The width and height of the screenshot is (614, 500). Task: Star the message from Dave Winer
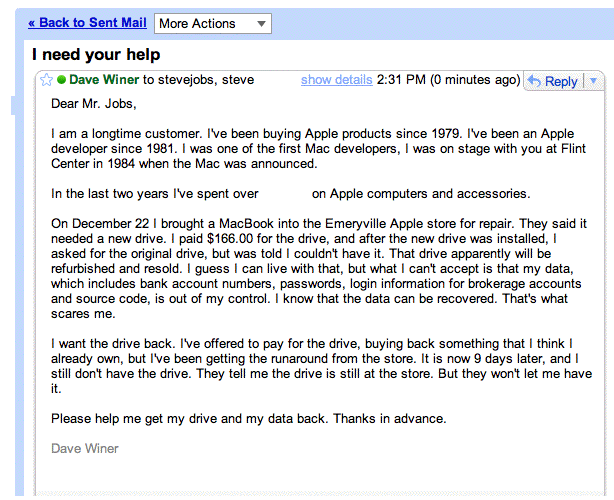(47, 80)
